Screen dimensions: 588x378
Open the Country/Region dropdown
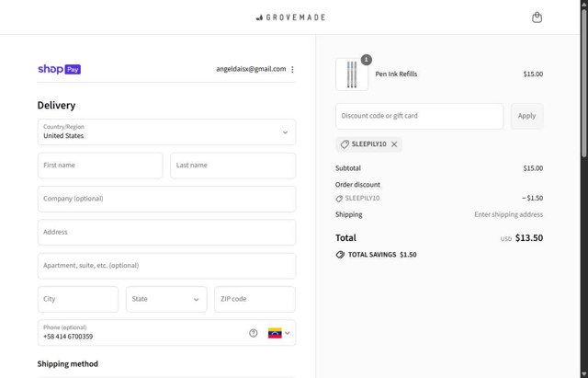[166, 132]
